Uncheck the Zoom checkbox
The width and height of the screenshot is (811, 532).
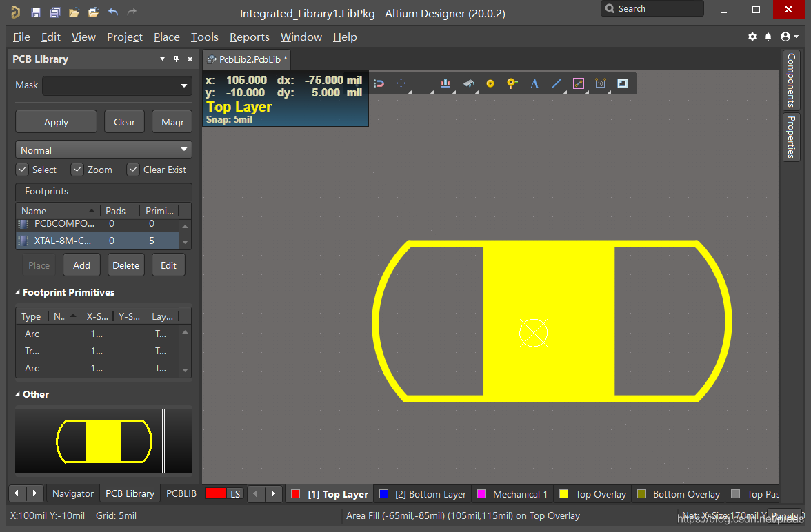click(77, 170)
